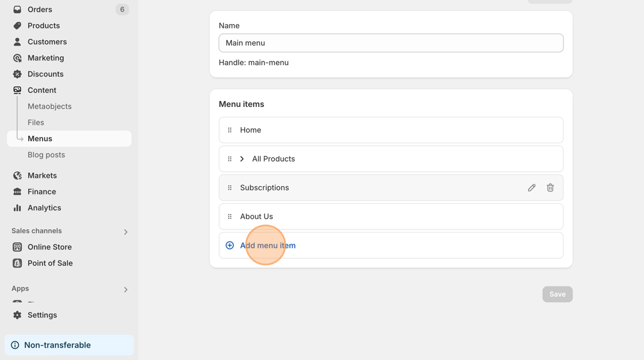Click the Add menu item link

[x=267, y=246]
